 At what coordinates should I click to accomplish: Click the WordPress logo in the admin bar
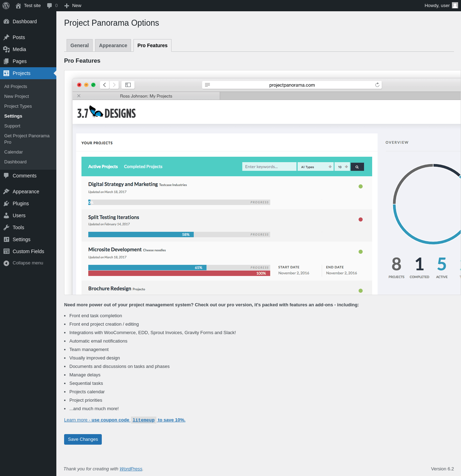[6, 6]
